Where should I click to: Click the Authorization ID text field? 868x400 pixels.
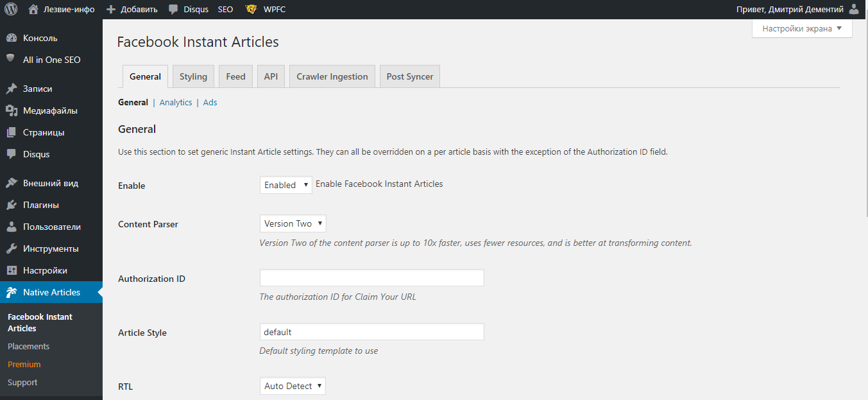tap(371, 278)
